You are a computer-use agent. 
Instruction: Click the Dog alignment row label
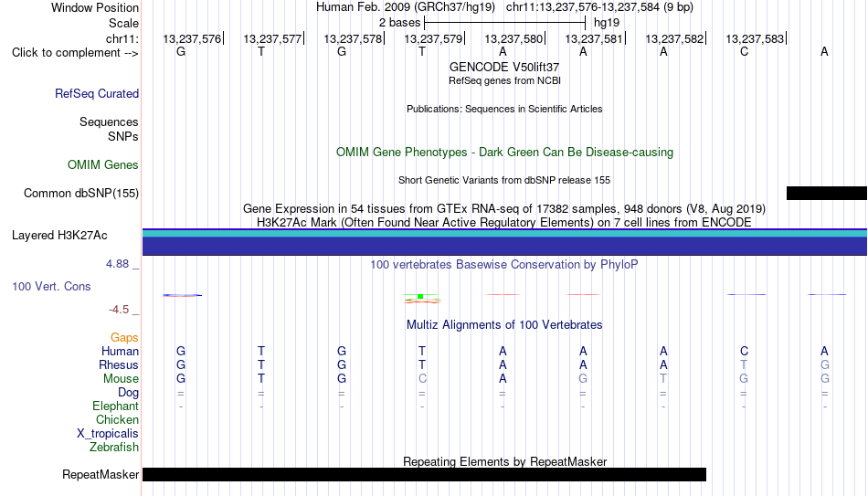coord(128,393)
